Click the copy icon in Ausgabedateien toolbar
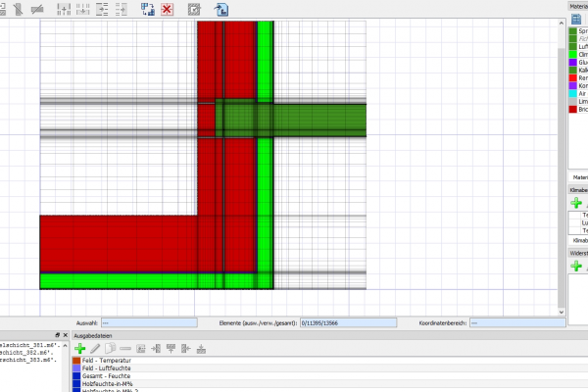 click(x=111, y=348)
